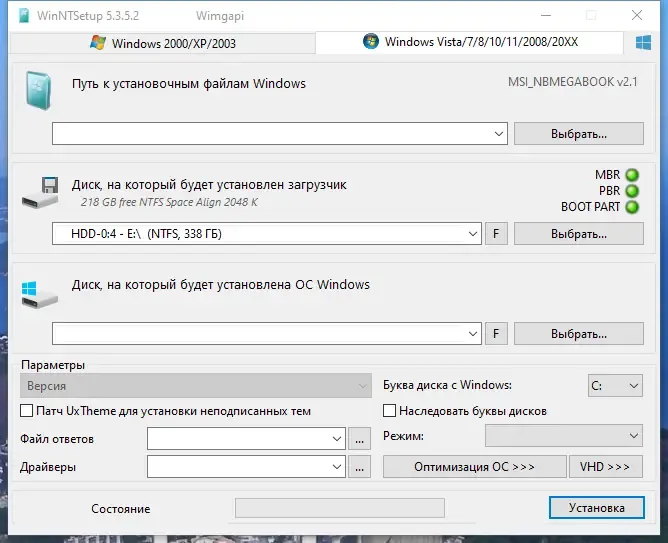Click the F button next to install drive

(x=496, y=333)
